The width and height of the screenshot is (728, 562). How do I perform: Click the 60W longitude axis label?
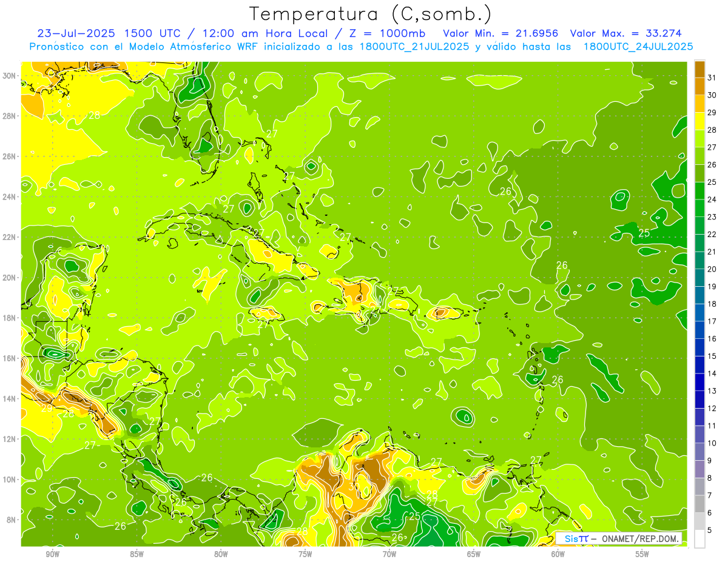[558, 554]
